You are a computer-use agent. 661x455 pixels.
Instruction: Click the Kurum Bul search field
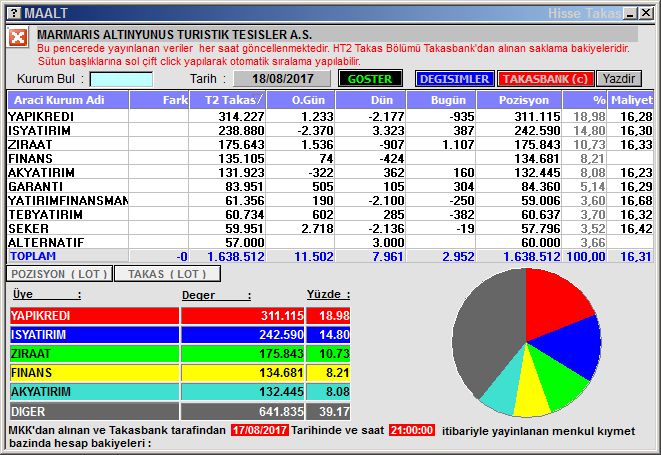click(121, 79)
